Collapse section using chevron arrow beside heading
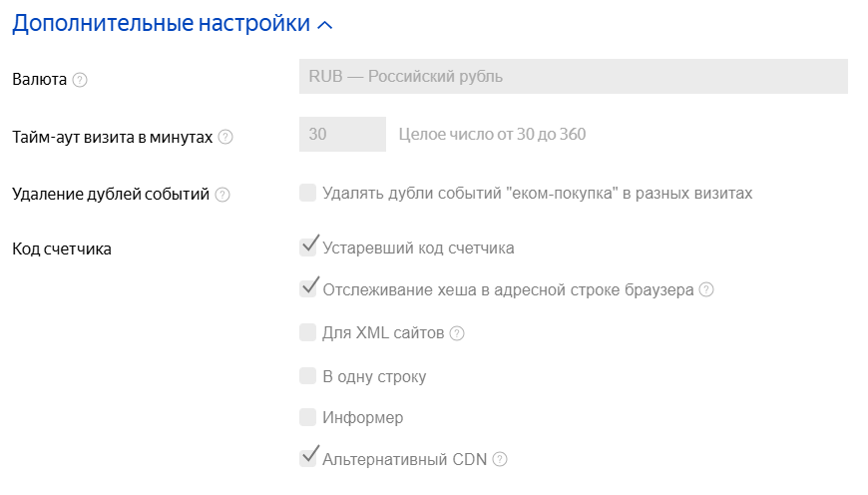Screen dimensions: 868x495 coord(324,25)
